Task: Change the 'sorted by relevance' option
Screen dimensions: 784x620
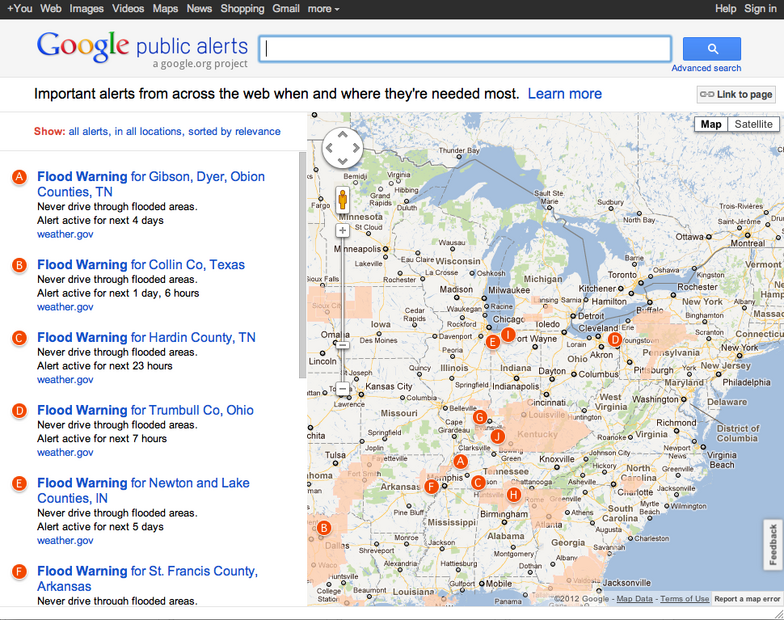Action: [x=234, y=132]
